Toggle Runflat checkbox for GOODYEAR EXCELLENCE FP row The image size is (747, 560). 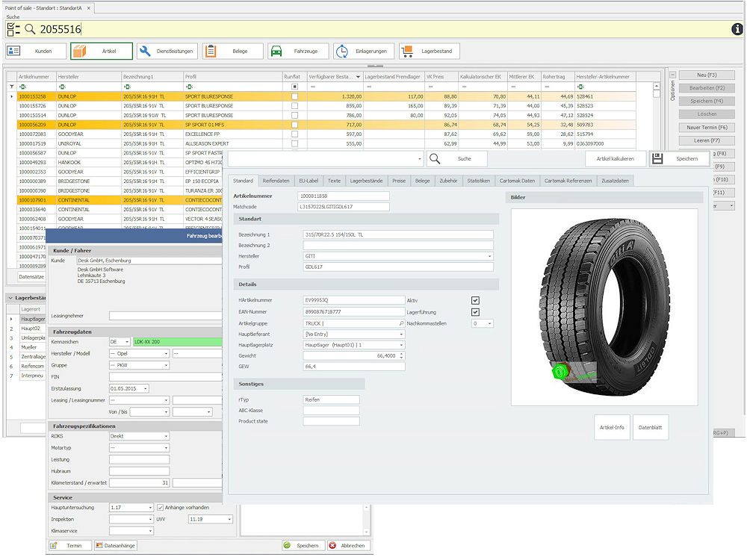[x=294, y=134]
